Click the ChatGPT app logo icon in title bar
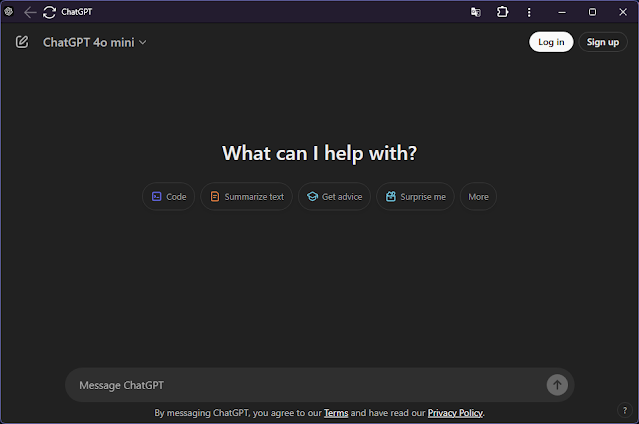The height and width of the screenshot is (424, 639). (9, 12)
